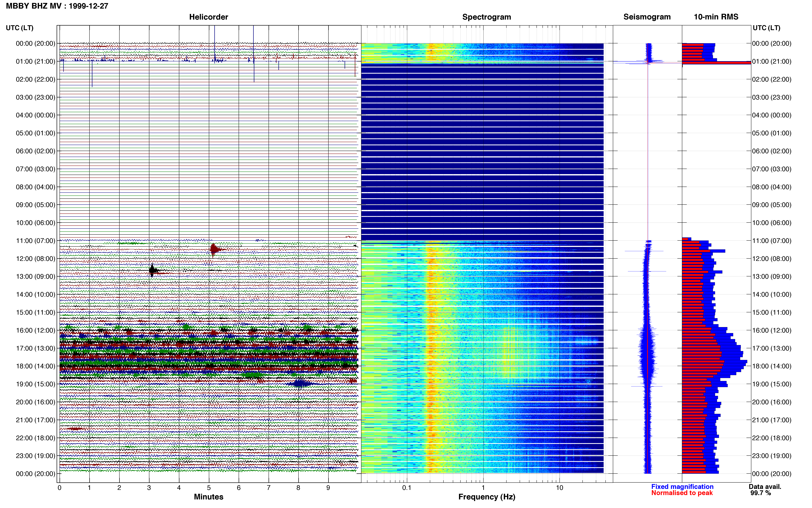
Task: Click right time label '17:00 (13:00)'
Action: point(772,348)
